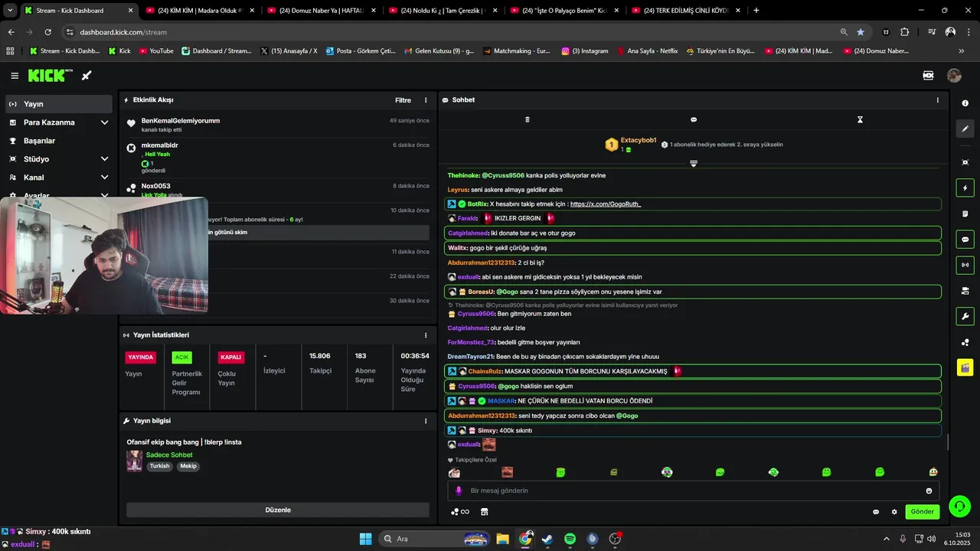Image resolution: width=980 pixels, height=551 pixels.
Task: Open the emoji picker in message box
Action: pyautogui.click(x=929, y=491)
